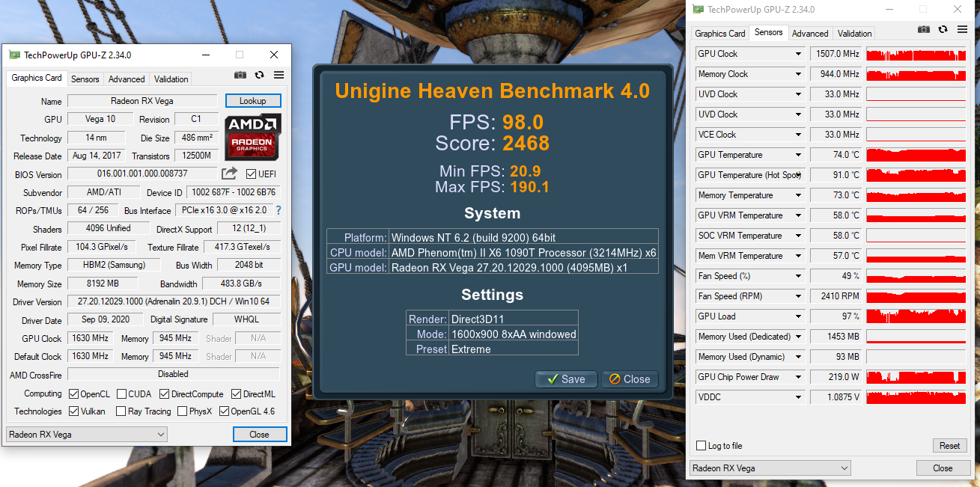980x487 pixels.
Task: Save the Heaven Benchmark results
Action: tap(566, 379)
